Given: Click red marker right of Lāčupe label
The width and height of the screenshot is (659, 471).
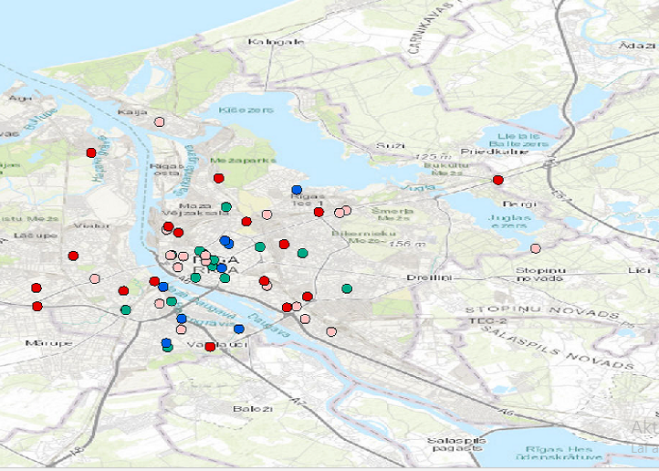Looking at the screenshot, I should pyautogui.click(x=73, y=256).
